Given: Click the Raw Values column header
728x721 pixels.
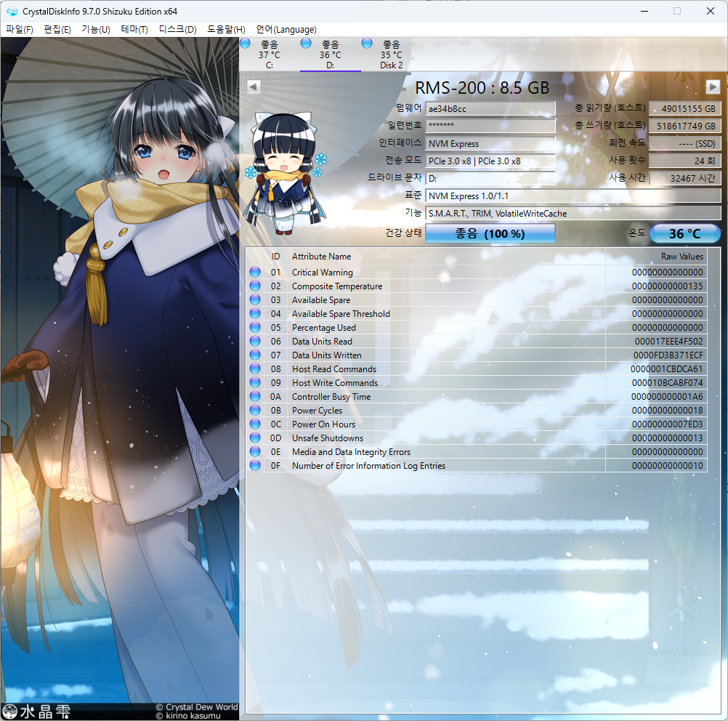Looking at the screenshot, I should pos(681,257).
